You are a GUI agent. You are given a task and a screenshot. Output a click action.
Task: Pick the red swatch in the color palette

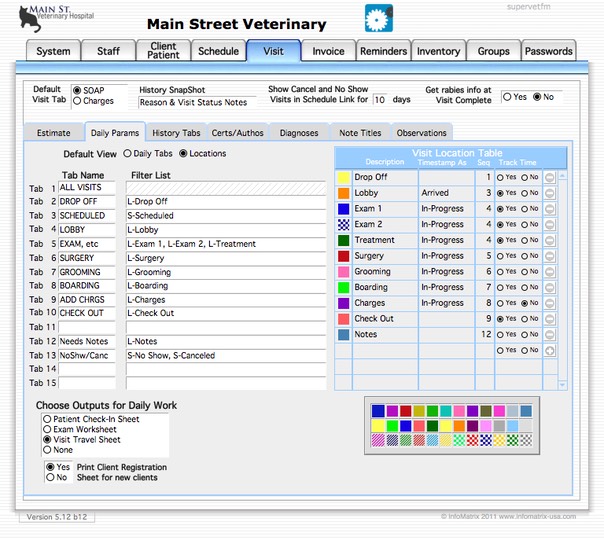405,411
